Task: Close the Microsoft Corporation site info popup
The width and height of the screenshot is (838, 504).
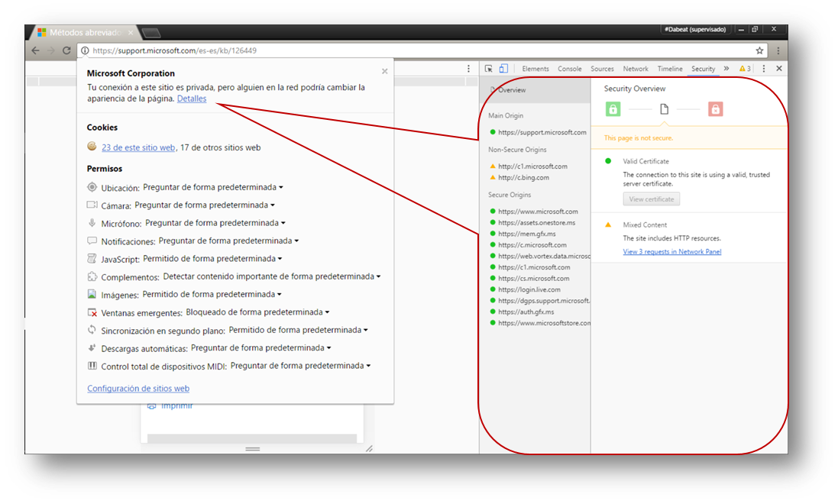Action: (385, 71)
